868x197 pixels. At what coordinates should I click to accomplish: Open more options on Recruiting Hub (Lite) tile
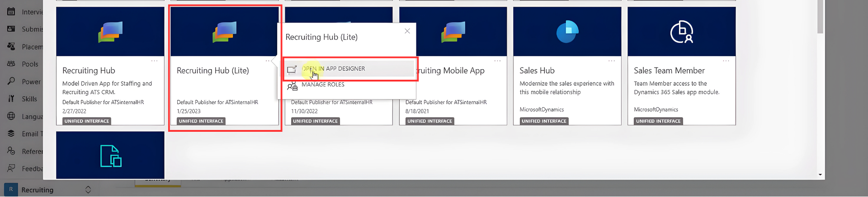[x=268, y=61]
